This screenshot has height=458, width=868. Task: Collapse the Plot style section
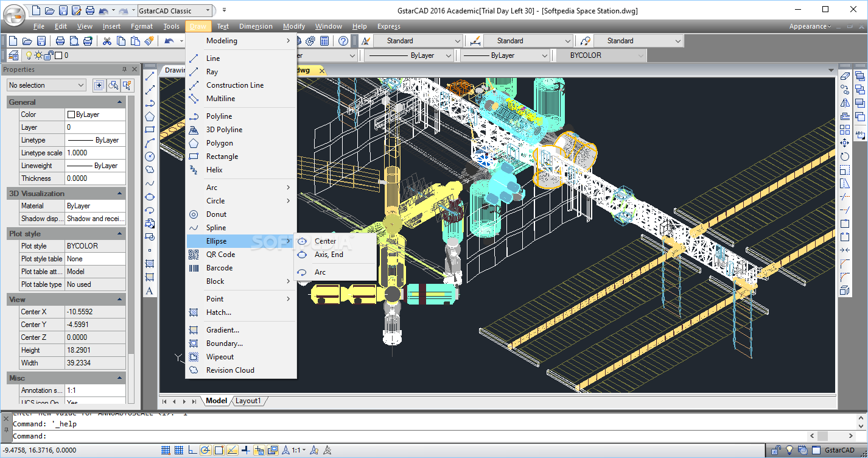[120, 234]
